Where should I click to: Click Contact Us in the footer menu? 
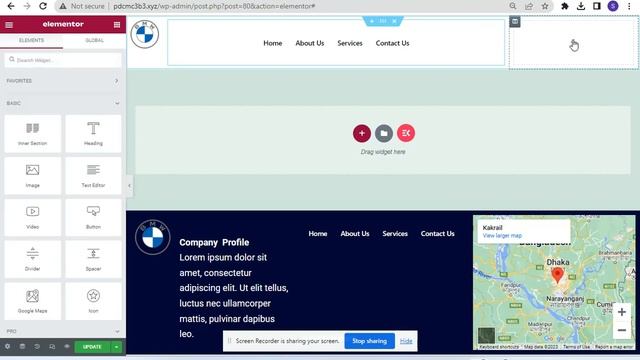pos(438,233)
